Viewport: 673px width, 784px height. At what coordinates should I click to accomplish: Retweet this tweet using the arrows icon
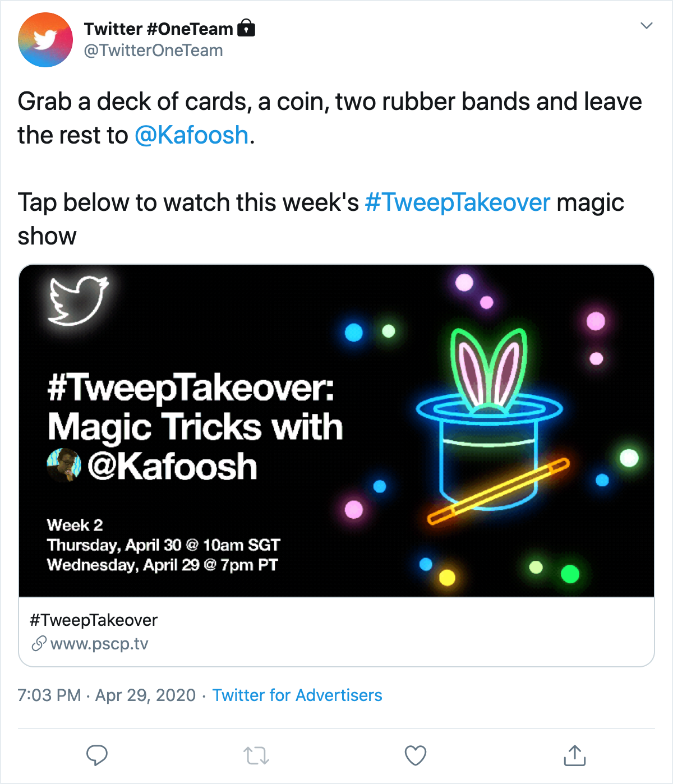256,755
